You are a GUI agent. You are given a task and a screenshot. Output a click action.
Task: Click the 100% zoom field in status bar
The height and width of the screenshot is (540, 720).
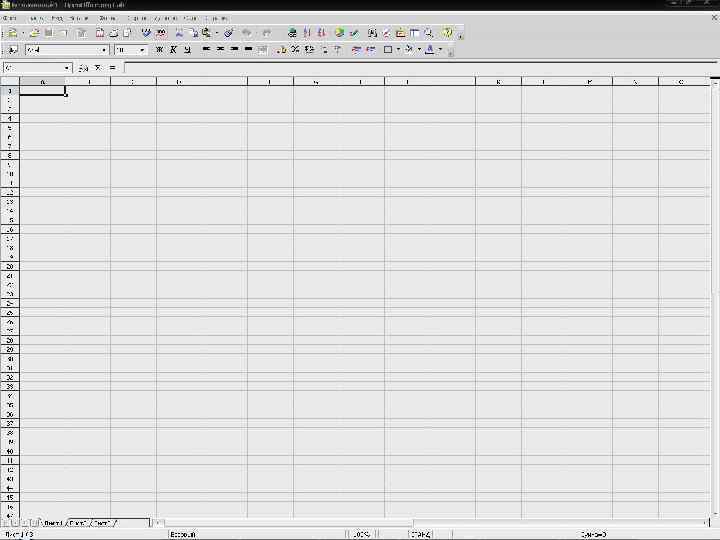point(361,534)
